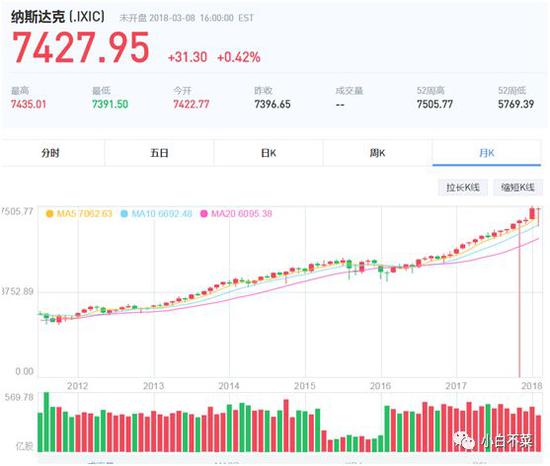Click the 7427.95 index price

(81, 47)
